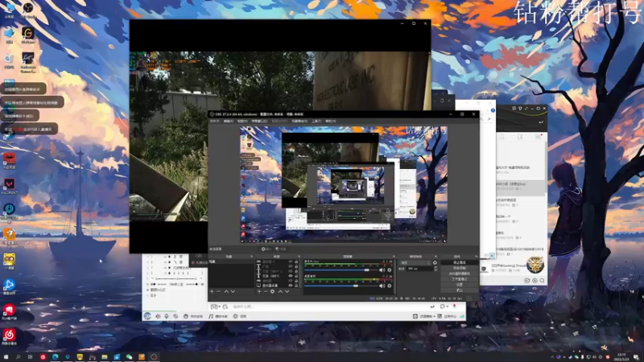The width and height of the screenshot is (644, 362).
Task: Open scene transition type dropdown
Action: 415,263
